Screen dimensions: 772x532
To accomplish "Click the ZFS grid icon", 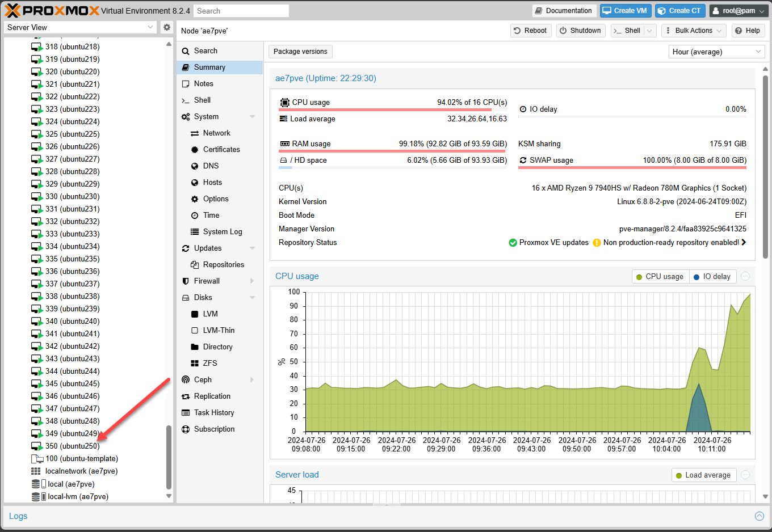I will pyautogui.click(x=195, y=364).
